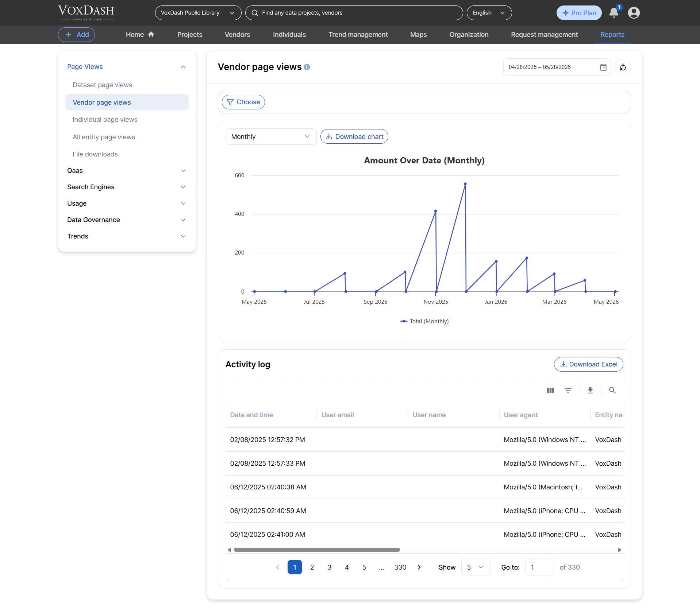Open the Monthly interval dropdown

271,137
